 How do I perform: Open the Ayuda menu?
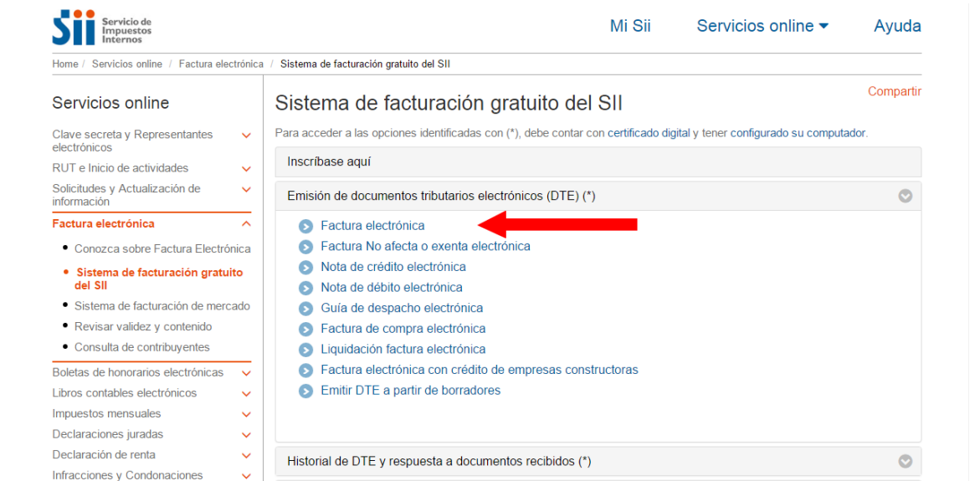tap(897, 26)
